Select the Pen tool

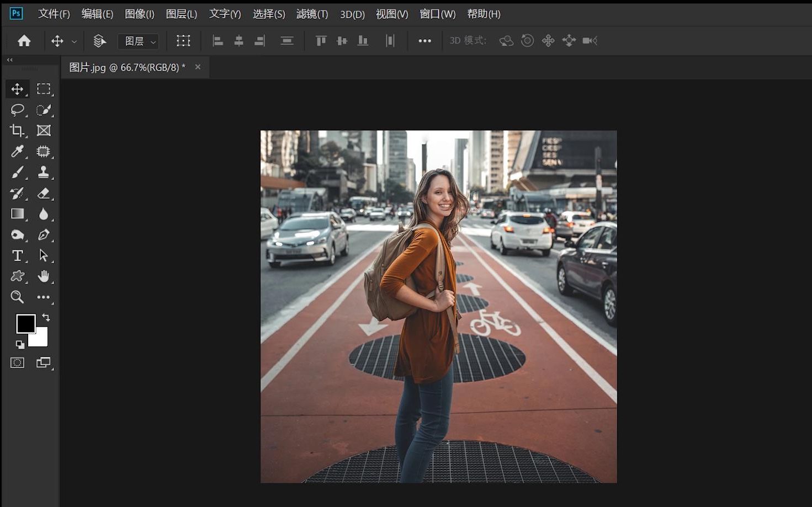(43, 235)
